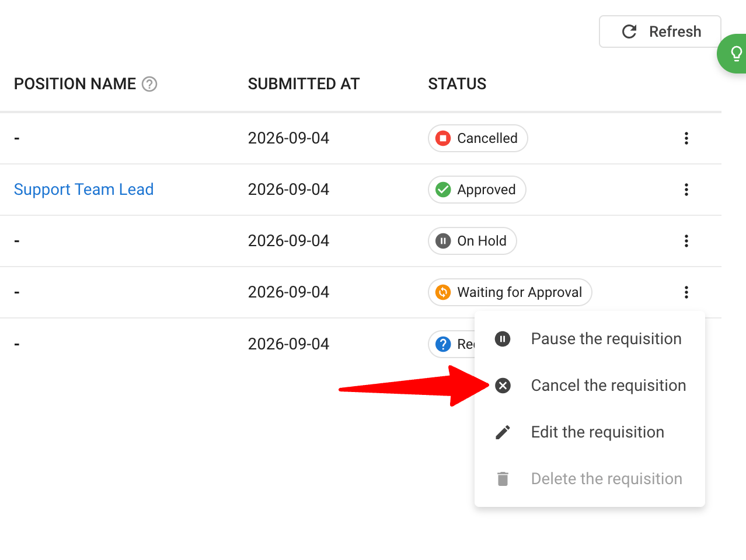The image size is (746, 560).
Task: Click the pencil edit icon in the menu
Action: pos(503,432)
